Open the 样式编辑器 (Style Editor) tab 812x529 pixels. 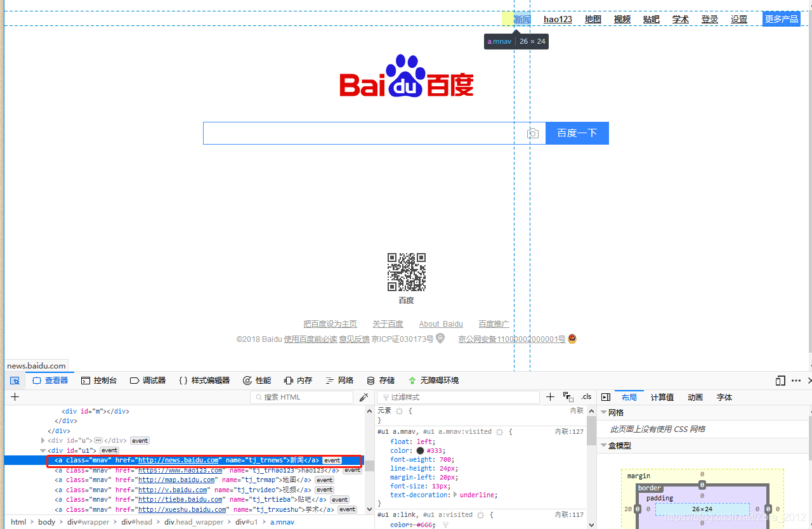pos(204,381)
